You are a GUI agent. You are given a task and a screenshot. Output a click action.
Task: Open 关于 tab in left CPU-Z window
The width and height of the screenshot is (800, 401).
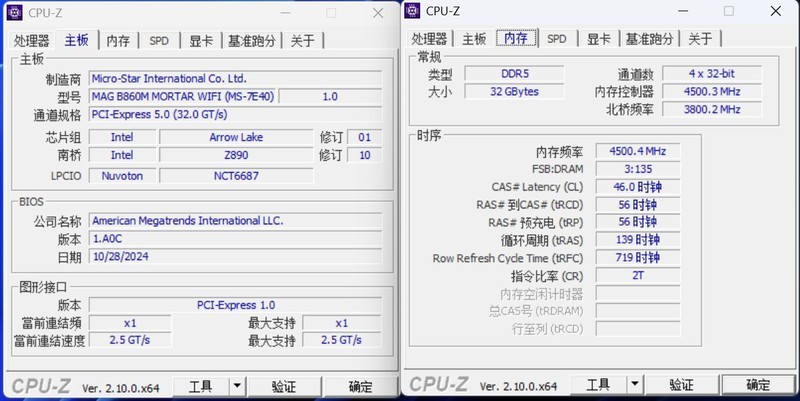pyautogui.click(x=303, y=41)
